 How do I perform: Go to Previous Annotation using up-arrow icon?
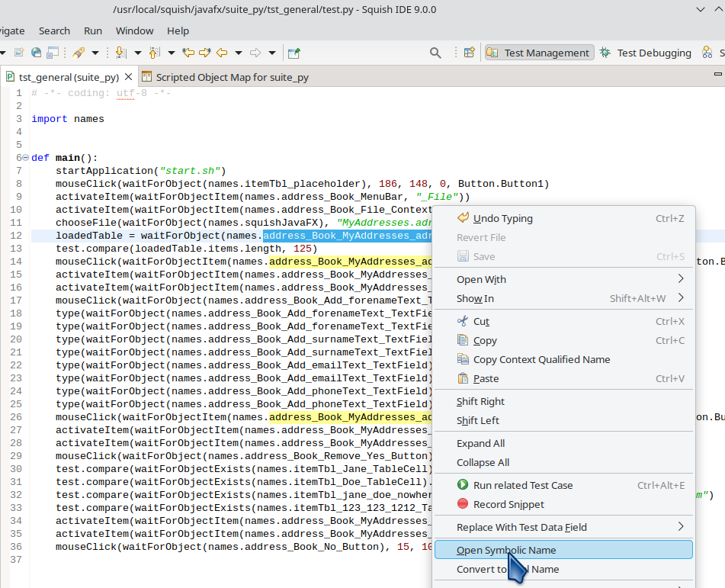[154, 53]
